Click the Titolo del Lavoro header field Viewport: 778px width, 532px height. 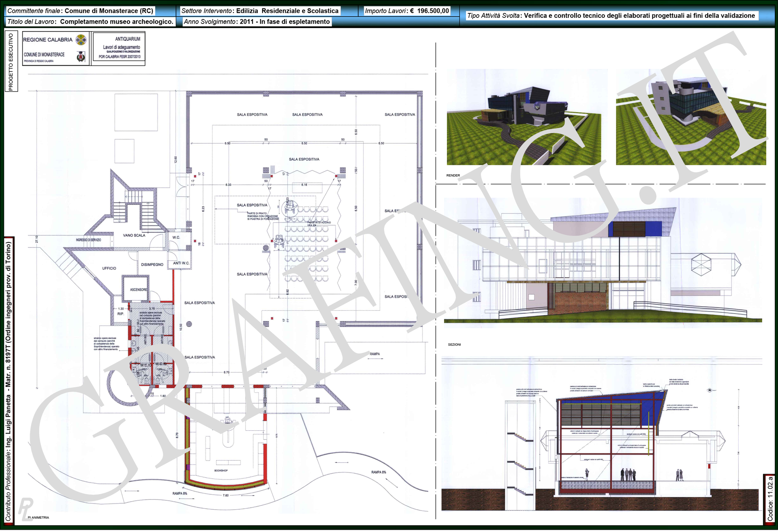[x=90, y=21]
